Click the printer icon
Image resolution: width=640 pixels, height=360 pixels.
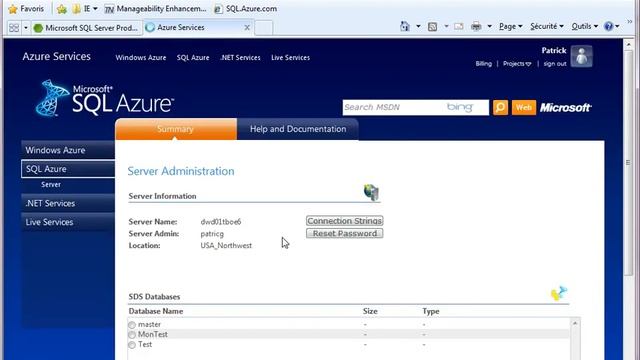coord(476,27)
